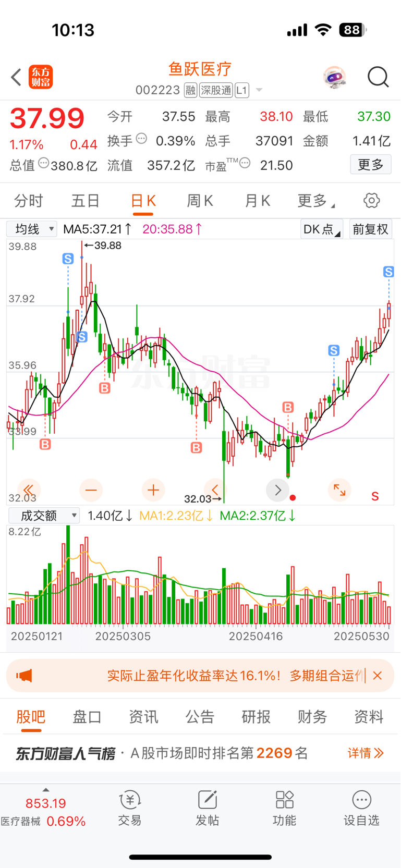Tap the L1 level tag
The width and height of the screenshot is (401, 868).
241,90
